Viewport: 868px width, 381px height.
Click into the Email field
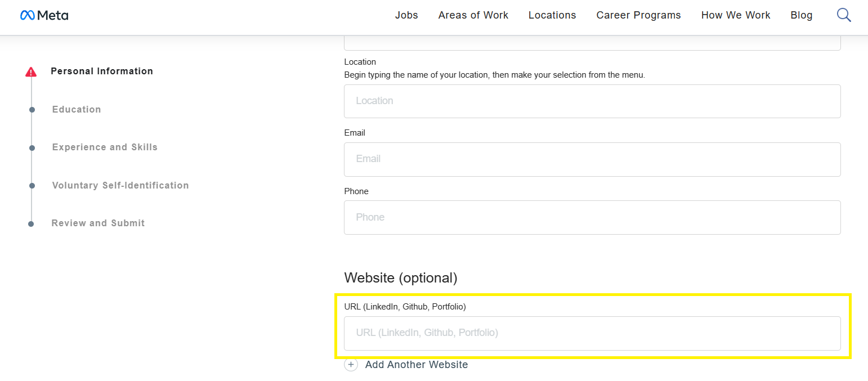coord(592,159)
